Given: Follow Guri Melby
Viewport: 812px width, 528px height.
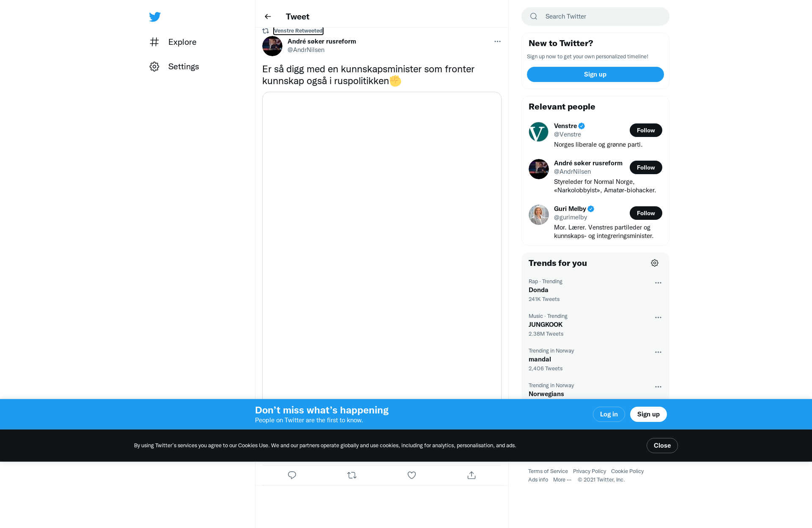Looking at the screenshot, I should pyautogui.click(x=646, y=213).
